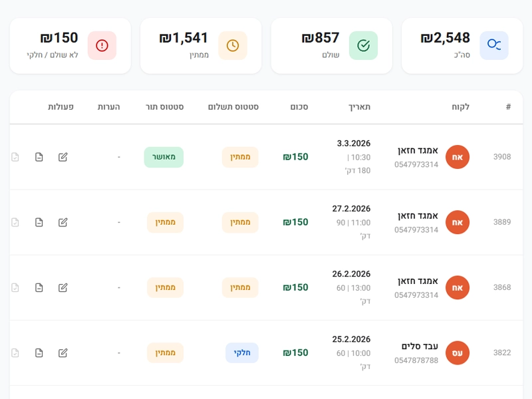Viewport: 532px width, 399px height.
Task: Click the סטטוס תשלום column header
Action: click(233, 107)
